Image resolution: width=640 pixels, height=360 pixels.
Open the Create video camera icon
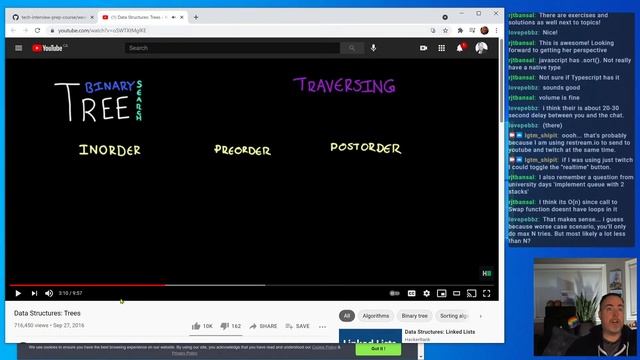[x=423, y=48]
